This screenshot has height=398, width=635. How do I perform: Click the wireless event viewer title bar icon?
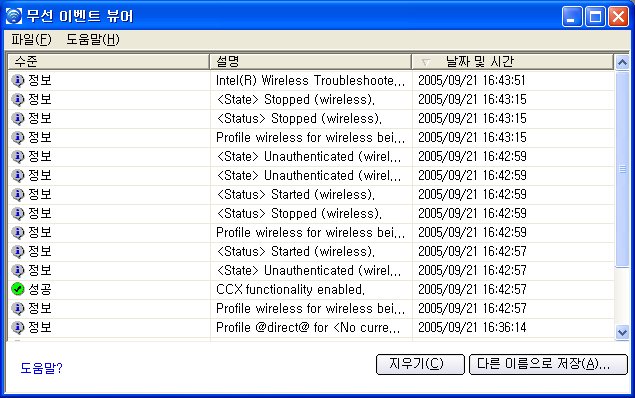click(13, 16)
